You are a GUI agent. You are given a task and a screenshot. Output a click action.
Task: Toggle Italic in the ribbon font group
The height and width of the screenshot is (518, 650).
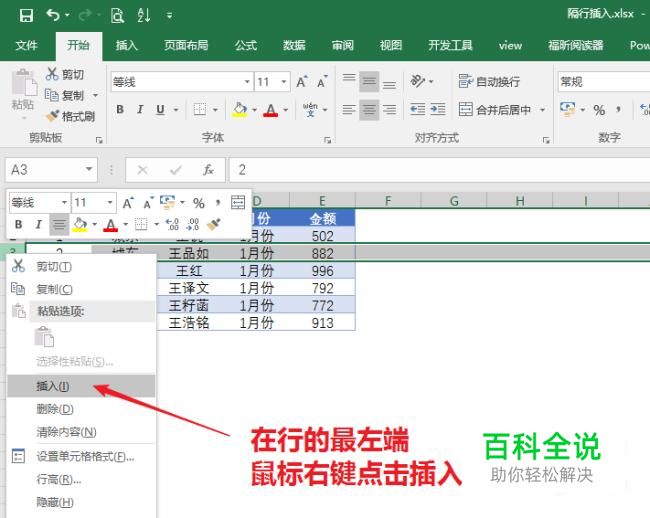(x=140, y=109)
